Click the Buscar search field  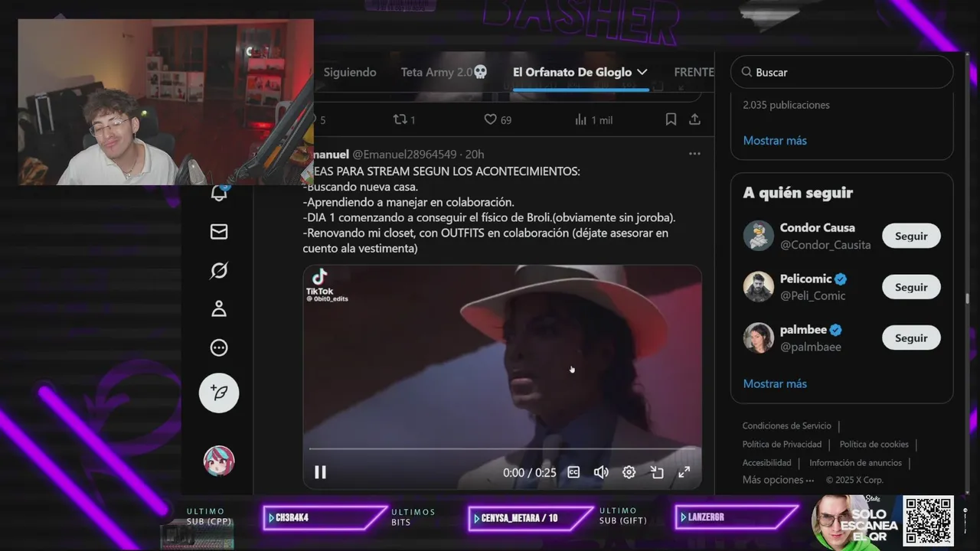click(841, 72)
